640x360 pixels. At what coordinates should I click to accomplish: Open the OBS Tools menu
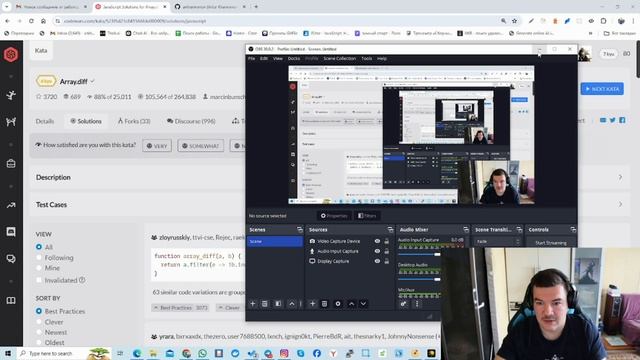pyautogui.click(x=367, y=58)
